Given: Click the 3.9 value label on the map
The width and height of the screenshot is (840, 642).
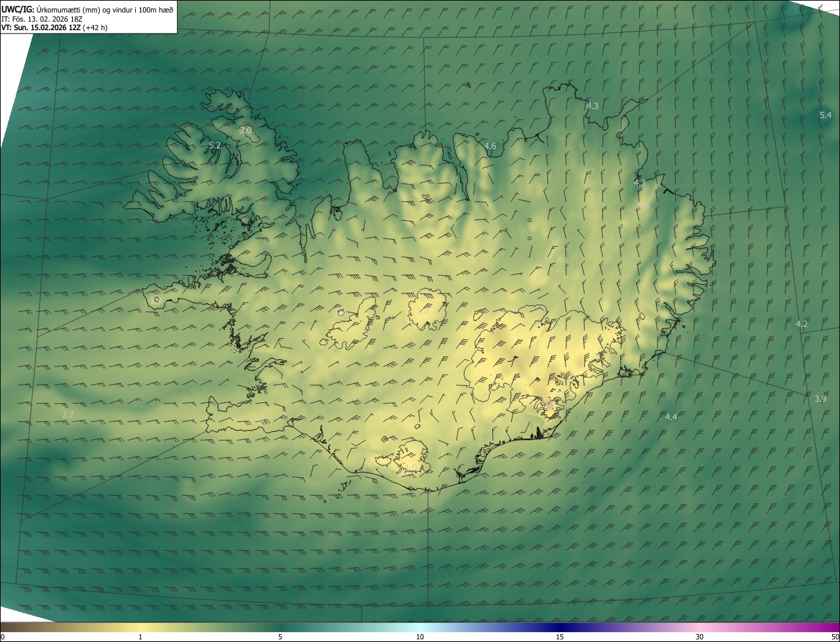Looking at the screenshot, I should pos(820,398).
